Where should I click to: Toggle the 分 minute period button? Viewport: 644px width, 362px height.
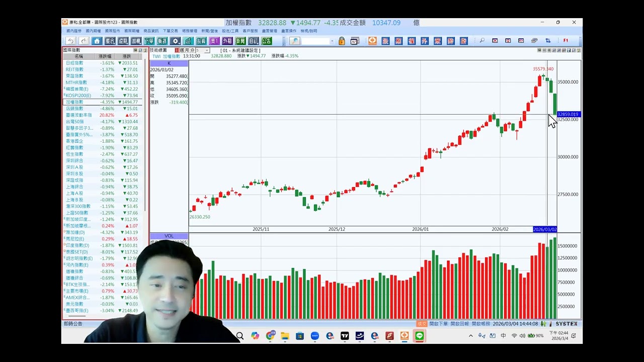pyautogui.click(x=192, y=50)
